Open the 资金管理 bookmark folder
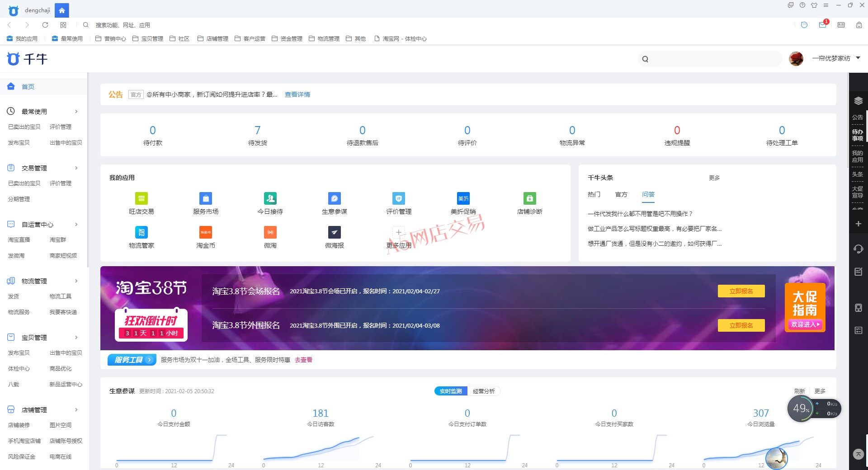The width and height of the screenshot is (868, 470). coord(287,38)
